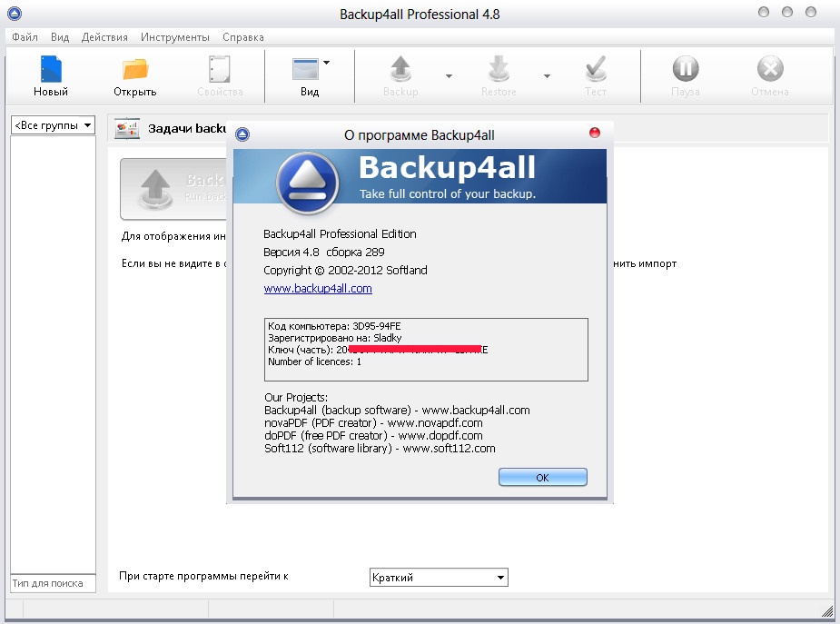The image size is (840, 624).
Task: Follow the www.backup4all.com link
Action: click(318, 289)
